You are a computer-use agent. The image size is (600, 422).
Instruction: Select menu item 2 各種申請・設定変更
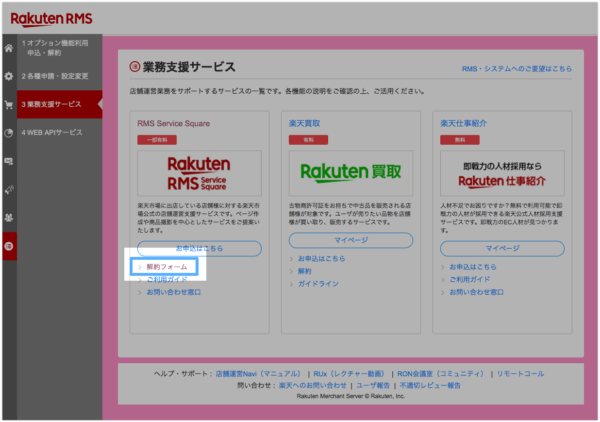[x=55, y=76]
